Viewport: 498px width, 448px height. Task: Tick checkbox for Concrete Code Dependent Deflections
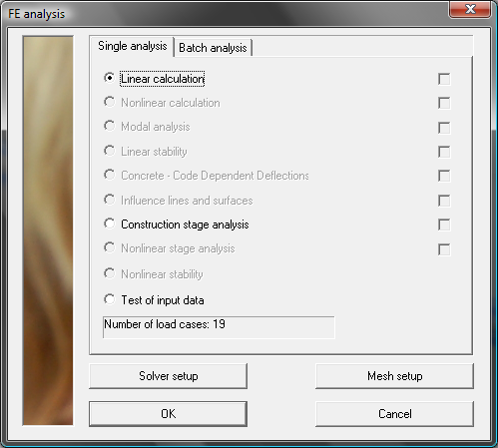pos(444,176)
